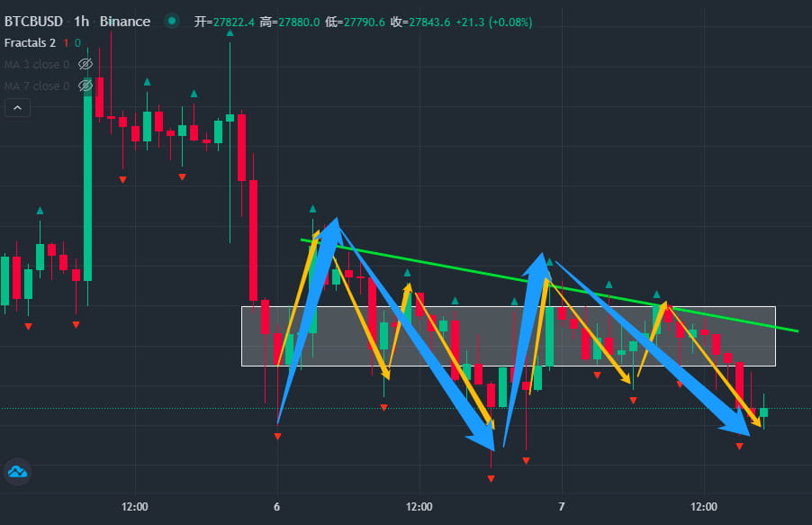Select the Fractals 2 indicator legend
Screen dimensions: 812x525
click(x=30, y=42)
